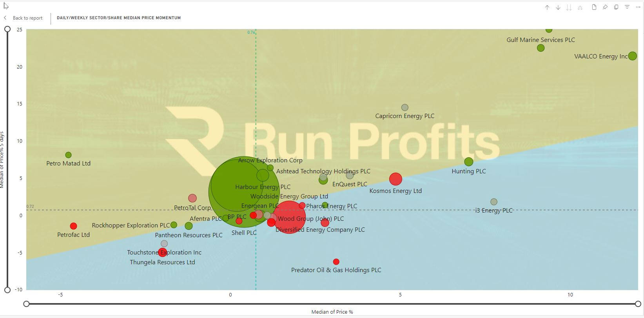644x318 pixels.
Task: Open filters affecting this visual
Action: tap(627, 7)
